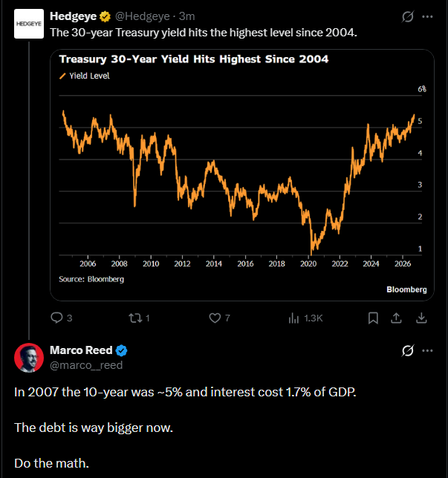Open tweet timestamp 3m
Image resolution: width=448 pixels, height=478 pixels.
click(186, 16)
